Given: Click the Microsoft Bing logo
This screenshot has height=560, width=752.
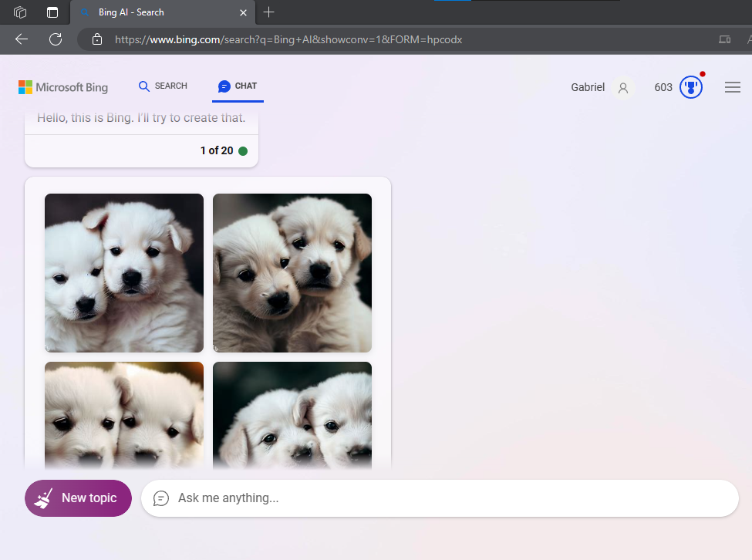Looking at the screenshot, I should pyautogui.click(x=62, y=87).
